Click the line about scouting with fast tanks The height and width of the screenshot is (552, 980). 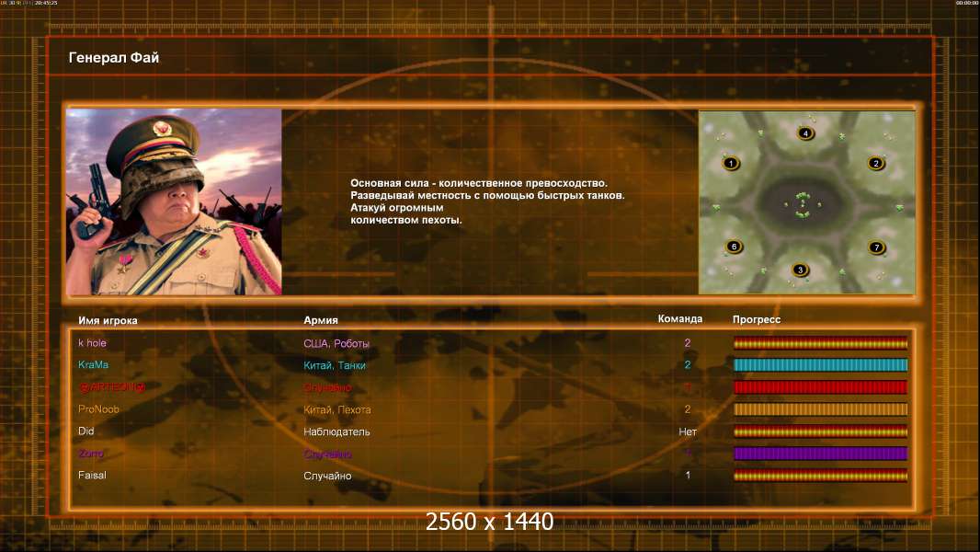point(487,195)
